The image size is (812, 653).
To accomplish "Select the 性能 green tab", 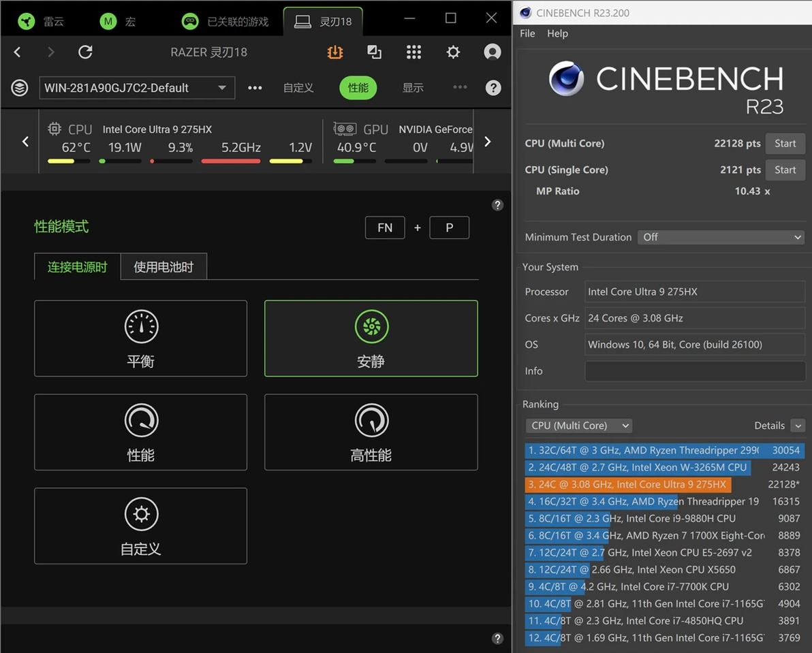I will click(x=358, y=88).
